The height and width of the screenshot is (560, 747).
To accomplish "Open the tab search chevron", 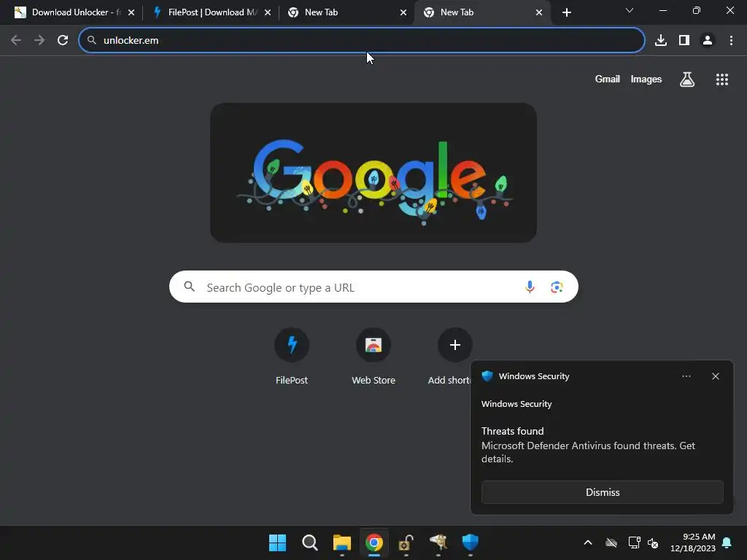I will pos(630,10).
